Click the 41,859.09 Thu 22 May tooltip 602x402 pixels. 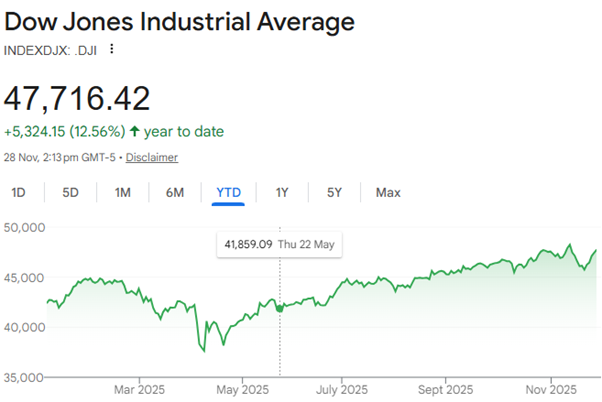click(x=279, y=244)
